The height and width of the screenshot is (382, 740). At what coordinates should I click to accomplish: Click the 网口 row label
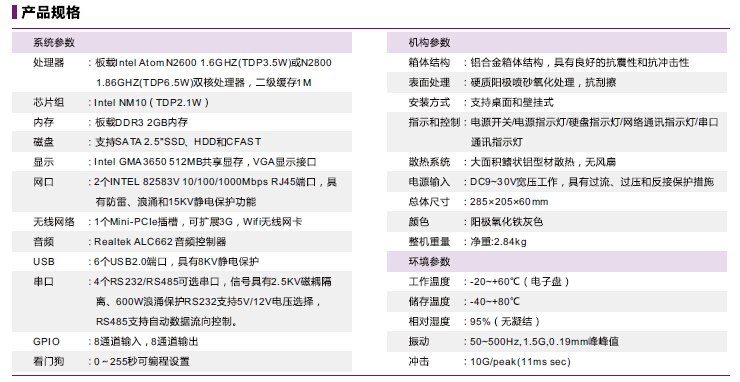click(43, 182)
